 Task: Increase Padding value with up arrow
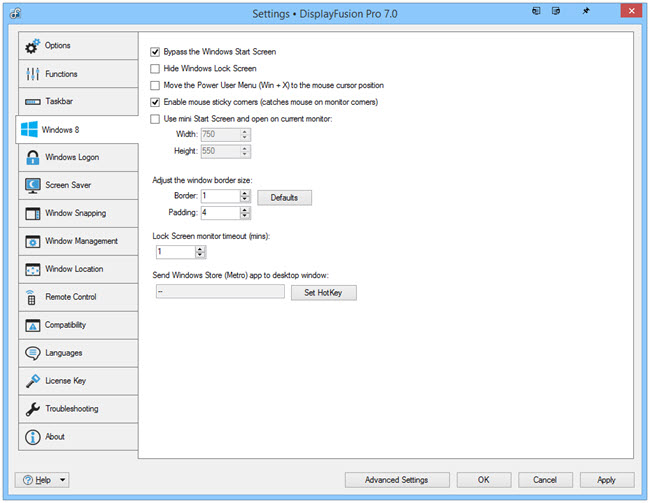[245, 210]
